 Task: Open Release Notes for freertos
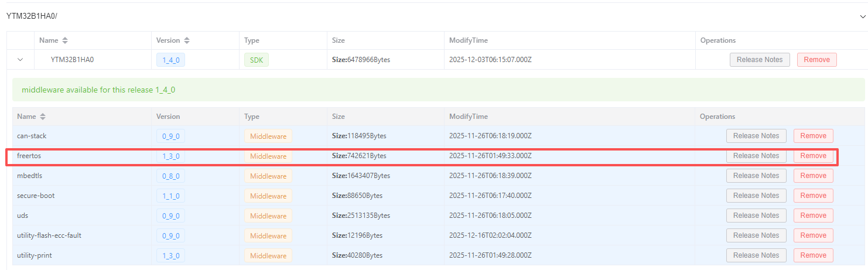click(756, 156)
